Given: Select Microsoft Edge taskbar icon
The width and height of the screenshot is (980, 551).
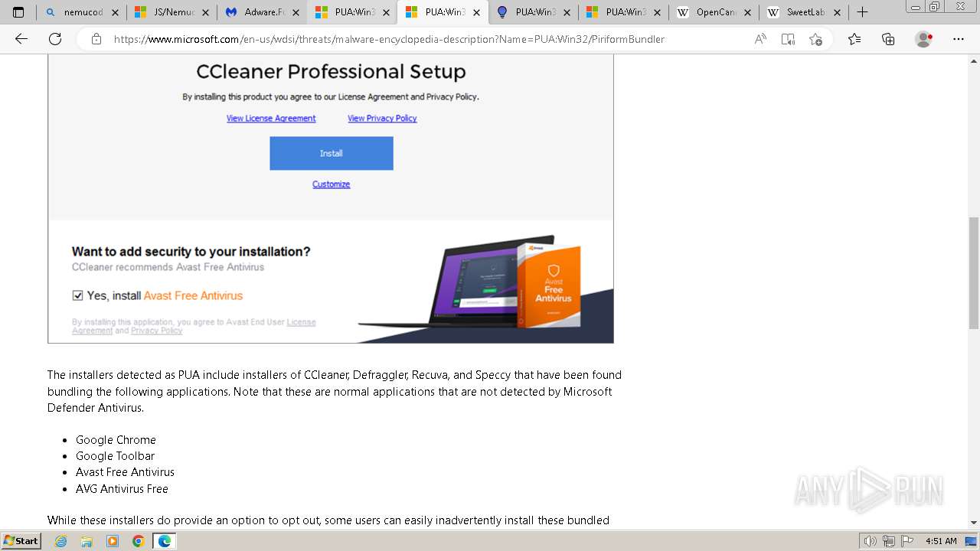Looking at the screenshot, I should click(165, 541).
